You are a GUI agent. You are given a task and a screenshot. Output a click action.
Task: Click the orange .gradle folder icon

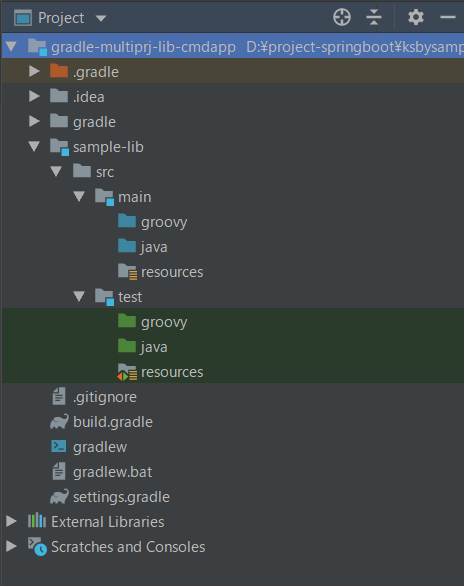pos(59,70)
